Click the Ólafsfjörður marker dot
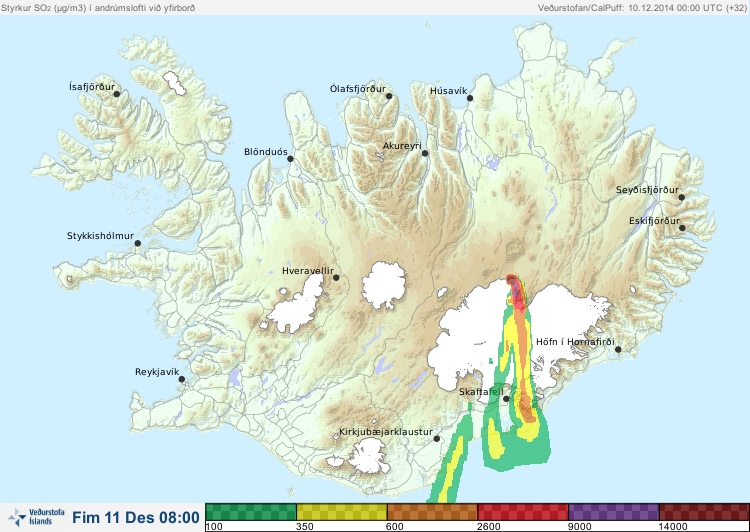This screenshot has width=750, height=532. [x=389, y=96]
